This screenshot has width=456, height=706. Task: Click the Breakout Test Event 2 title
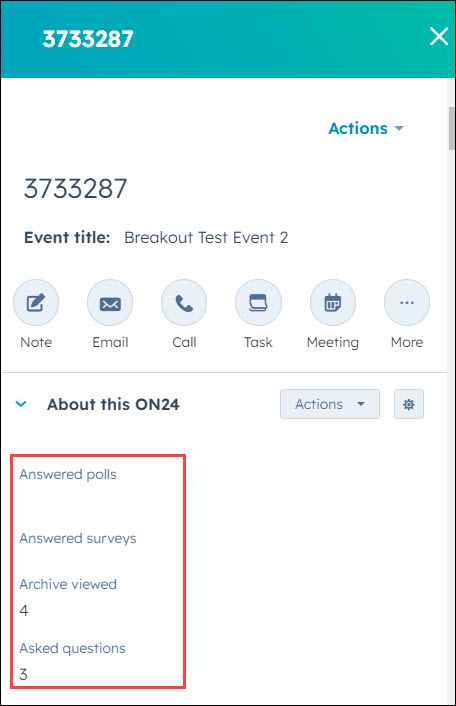tap(206, 237)
